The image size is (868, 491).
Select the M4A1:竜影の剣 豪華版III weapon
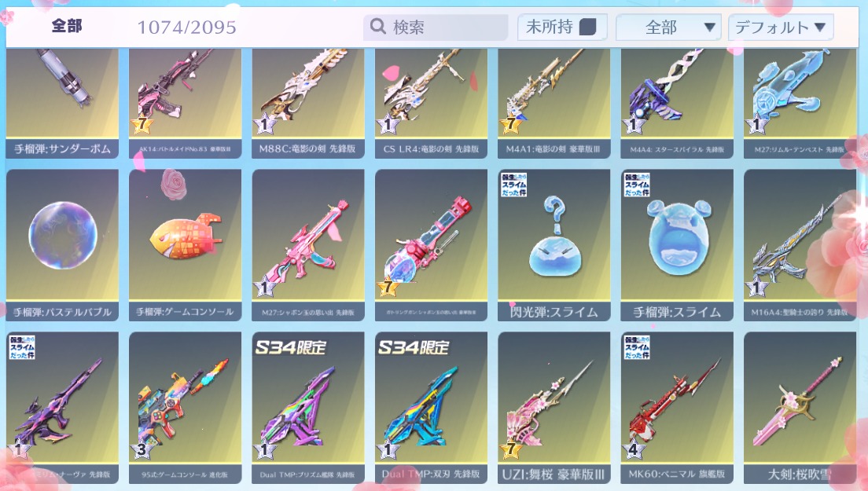pyautogui.click(x=554, y=104)
